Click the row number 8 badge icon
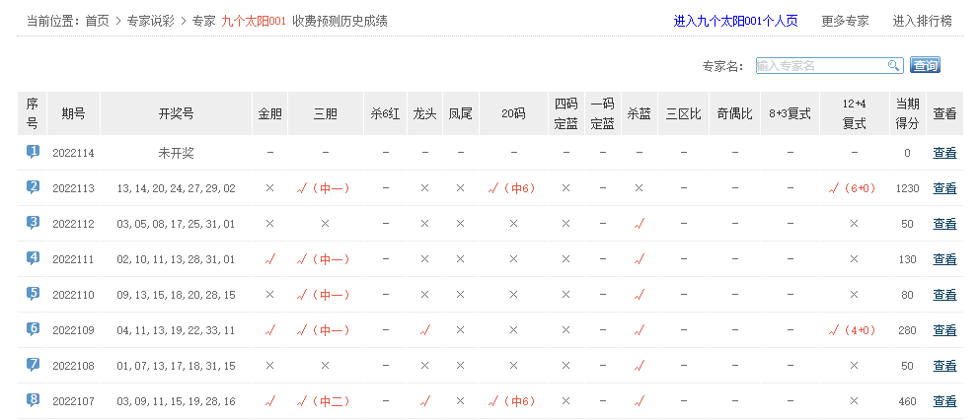The image size is (980, 420). tap(33, 400)
